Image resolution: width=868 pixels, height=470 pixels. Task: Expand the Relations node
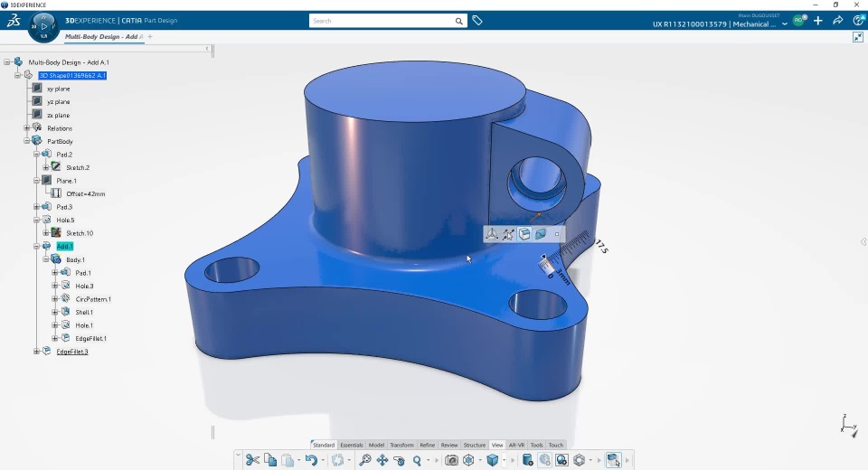pos(26,127)
